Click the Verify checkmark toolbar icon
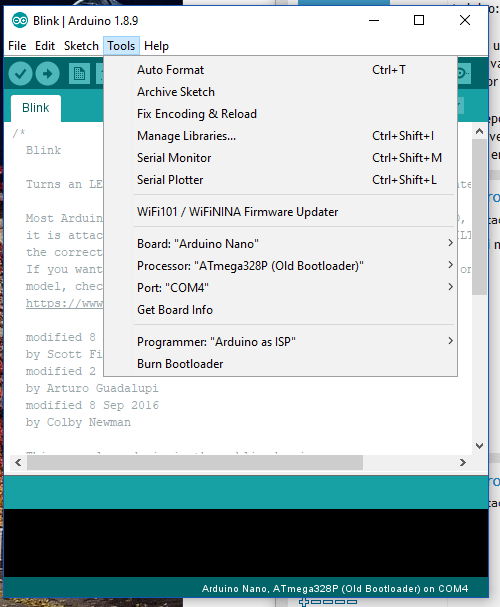The height and width of the screenshot is (607, 500). click(x=20, y=74)
